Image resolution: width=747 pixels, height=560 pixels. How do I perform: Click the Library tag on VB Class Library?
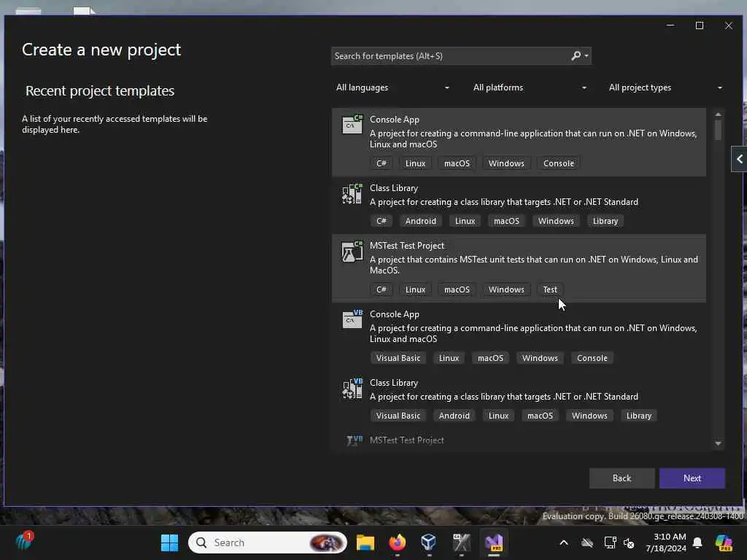(638, 416)
